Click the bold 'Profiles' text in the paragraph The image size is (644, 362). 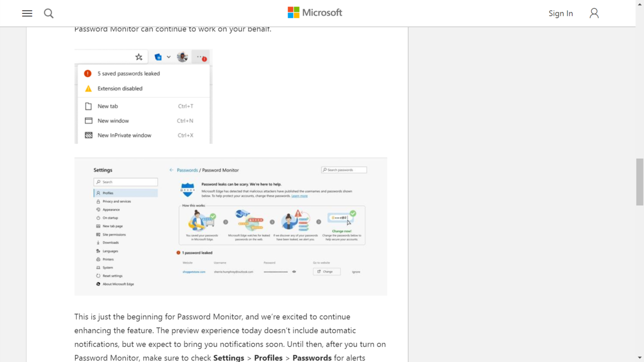point(268,358)
